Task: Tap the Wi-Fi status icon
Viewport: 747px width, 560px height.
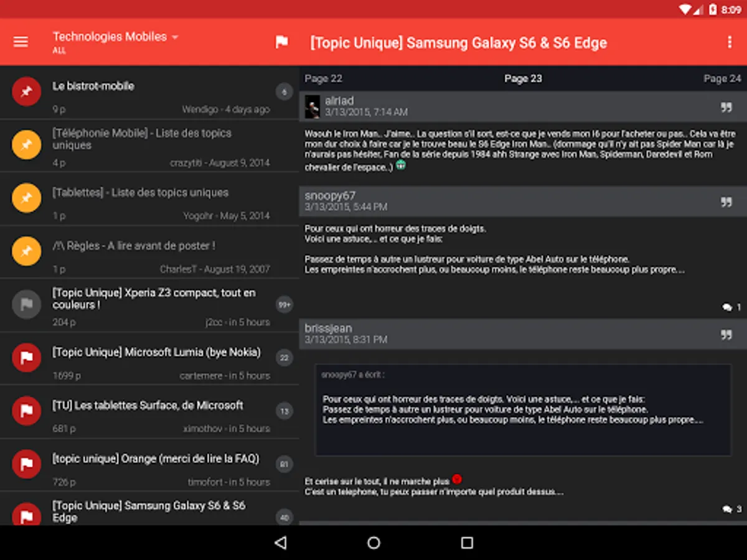Action: (685, 9)
